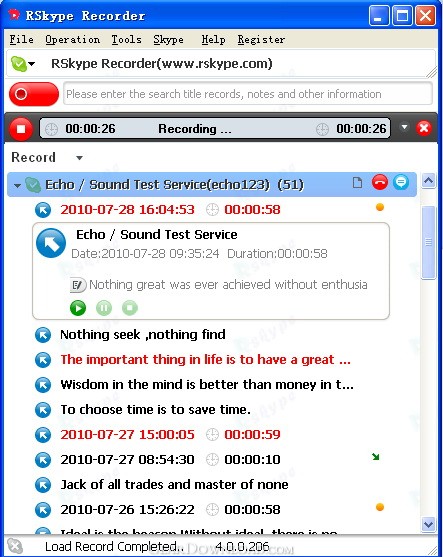Click version number 4.0.0.206 in status bar

tap(242, 546)
